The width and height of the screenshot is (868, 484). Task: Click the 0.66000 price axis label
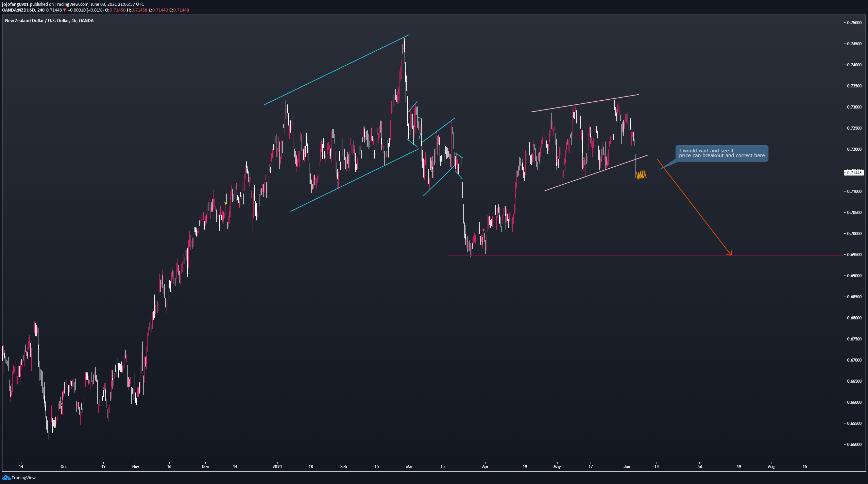tap(854, 402)
